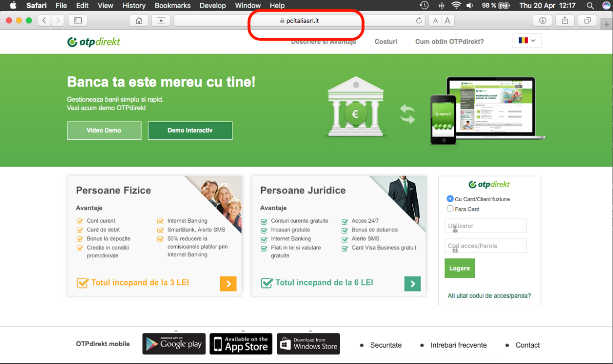Click the bank building euro illustration
The height and width of the screenshot is (364, 613).
pyautogui.click(x=356, y=108)
